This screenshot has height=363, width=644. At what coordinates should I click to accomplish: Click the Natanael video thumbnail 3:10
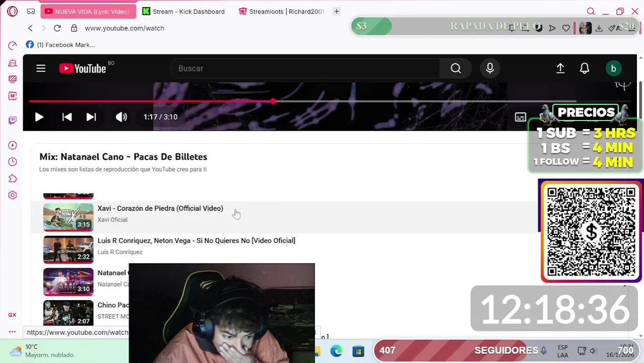coord(69,281)
